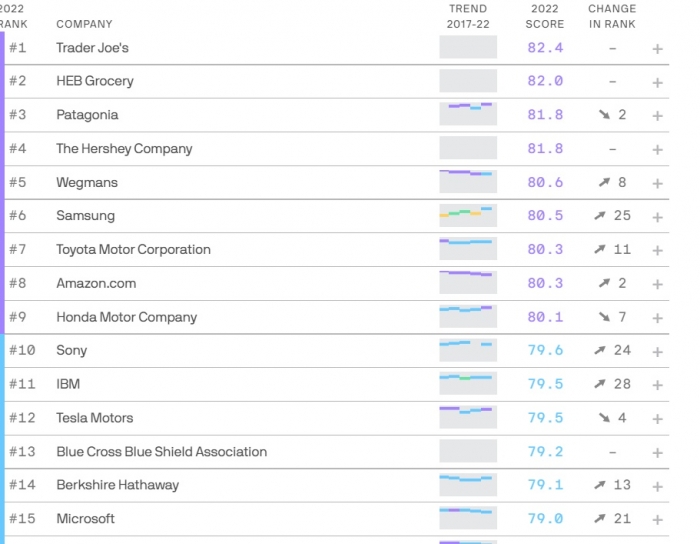
Task: Open The Hershey Company entry
Action: point(124,148)
